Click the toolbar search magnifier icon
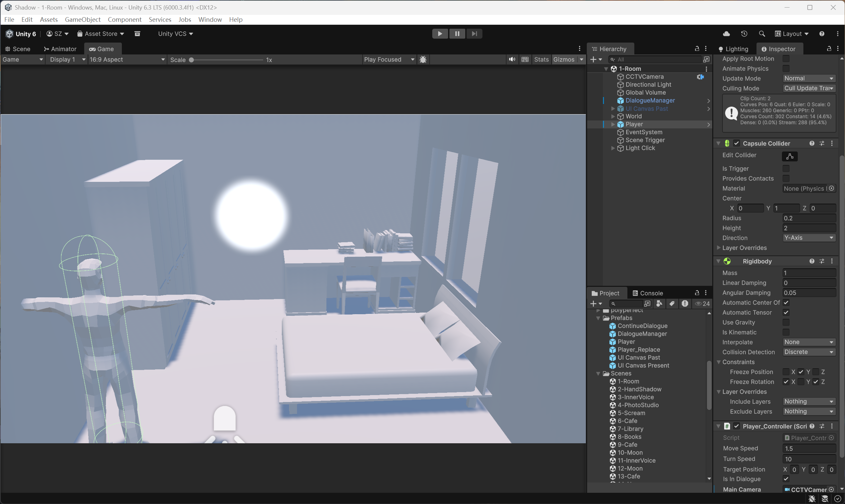 pos(762,34)
